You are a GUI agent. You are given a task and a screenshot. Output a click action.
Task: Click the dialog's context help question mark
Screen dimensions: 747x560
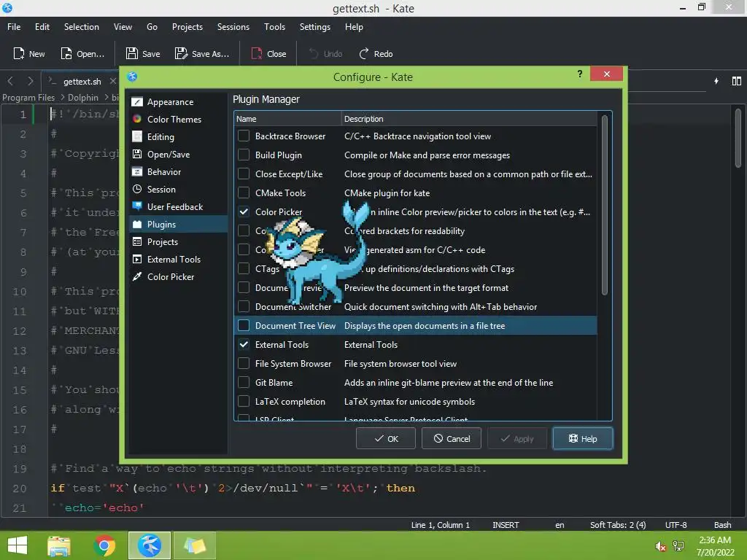[x=580, y=74]
